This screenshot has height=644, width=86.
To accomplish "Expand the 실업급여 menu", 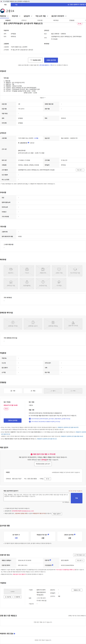I will coord(28,16).
